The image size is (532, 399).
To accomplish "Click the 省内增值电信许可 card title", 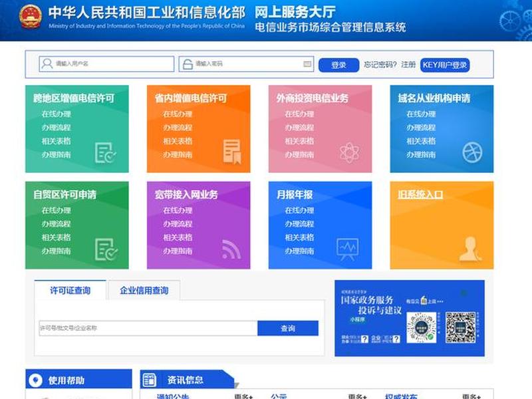I will 191,98.
